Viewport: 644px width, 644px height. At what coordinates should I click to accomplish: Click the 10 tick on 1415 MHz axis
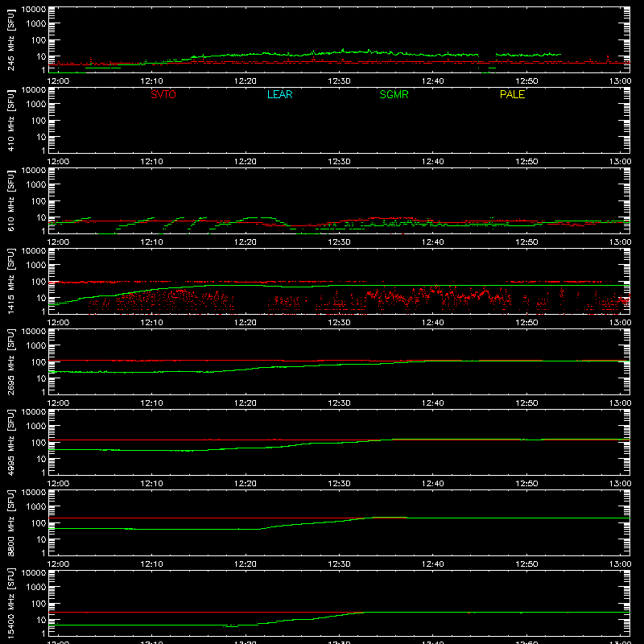coord(42,298)
